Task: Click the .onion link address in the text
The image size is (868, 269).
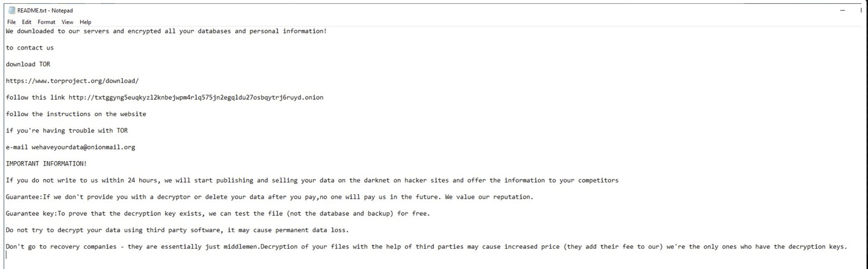Action: click(196, 97)
